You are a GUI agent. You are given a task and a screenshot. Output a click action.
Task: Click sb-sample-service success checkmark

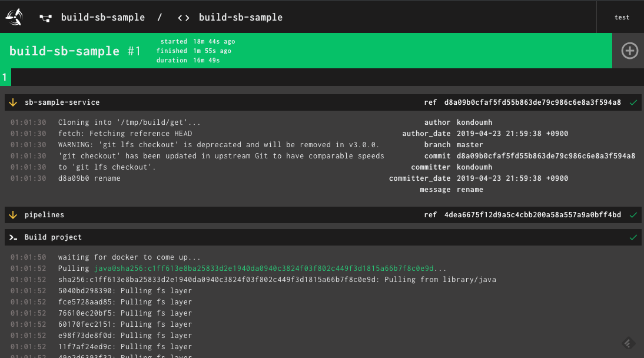(633, 103)
